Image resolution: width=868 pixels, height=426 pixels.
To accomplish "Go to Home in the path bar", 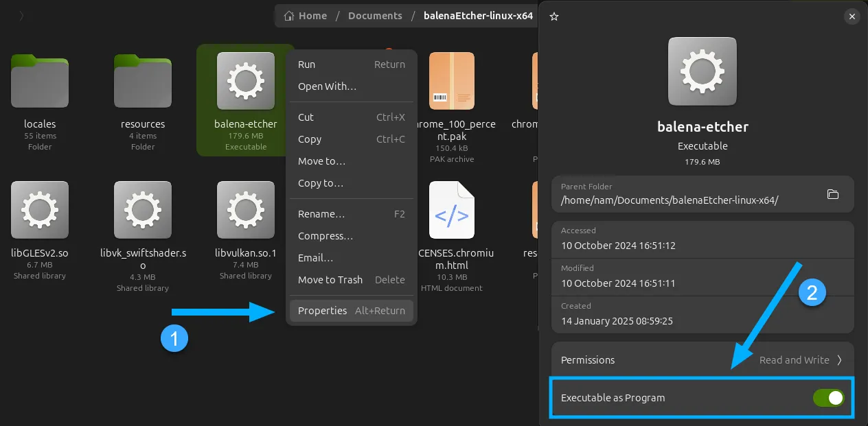I will (312, 16).
